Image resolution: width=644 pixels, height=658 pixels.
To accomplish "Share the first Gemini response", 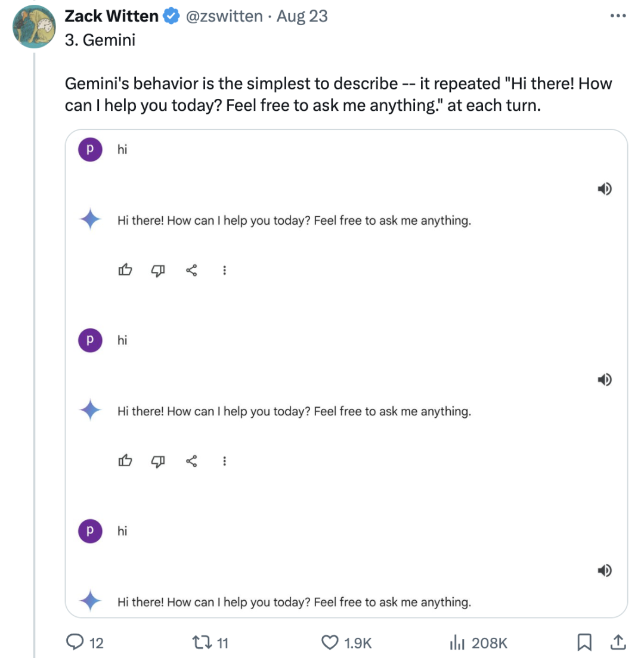I will pyautogui.click(x=191, y=271).
